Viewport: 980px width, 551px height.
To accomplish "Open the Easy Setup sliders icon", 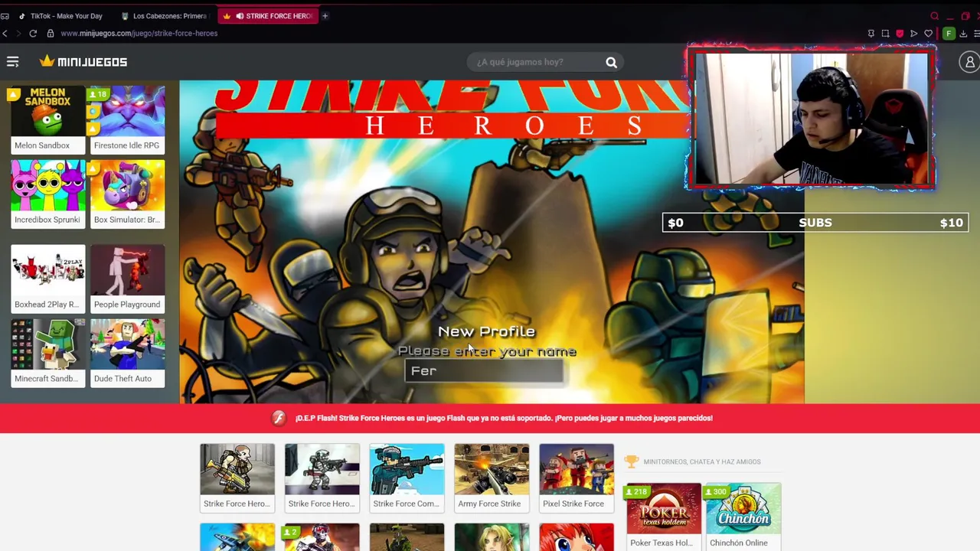I will coord(976,33).
